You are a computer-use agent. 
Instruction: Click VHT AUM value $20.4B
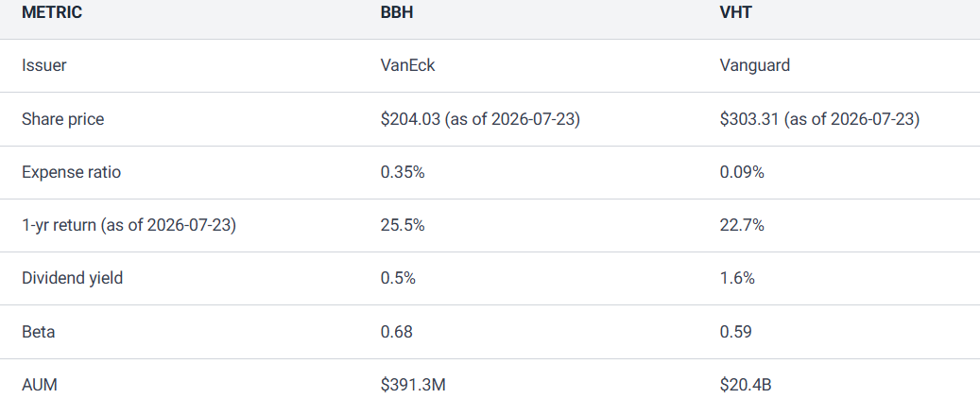(746, 385)
